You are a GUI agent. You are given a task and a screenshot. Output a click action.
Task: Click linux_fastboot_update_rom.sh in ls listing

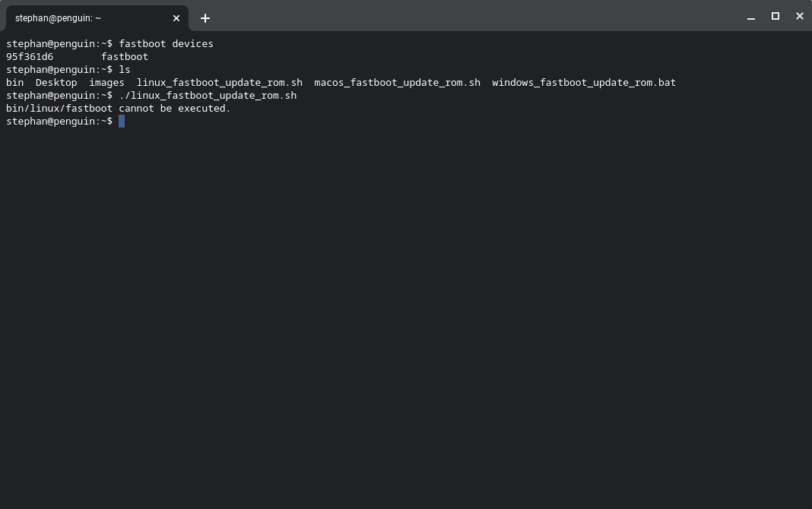(219, 83)
